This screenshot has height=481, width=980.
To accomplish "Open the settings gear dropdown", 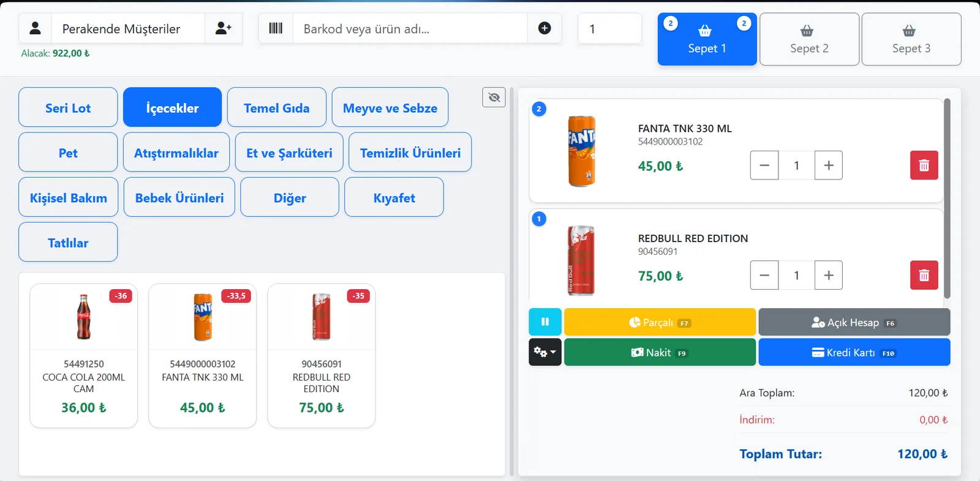I will [545, 352].
